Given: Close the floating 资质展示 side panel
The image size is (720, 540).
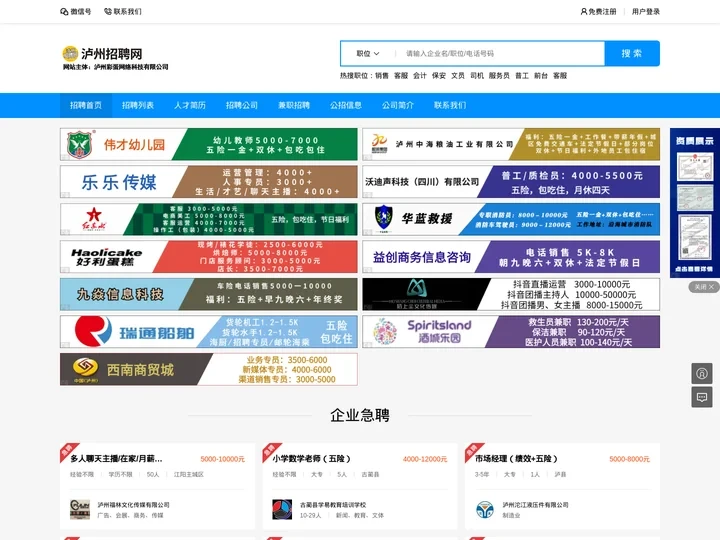Looking at the screenshot, I should tap(704, 287).
